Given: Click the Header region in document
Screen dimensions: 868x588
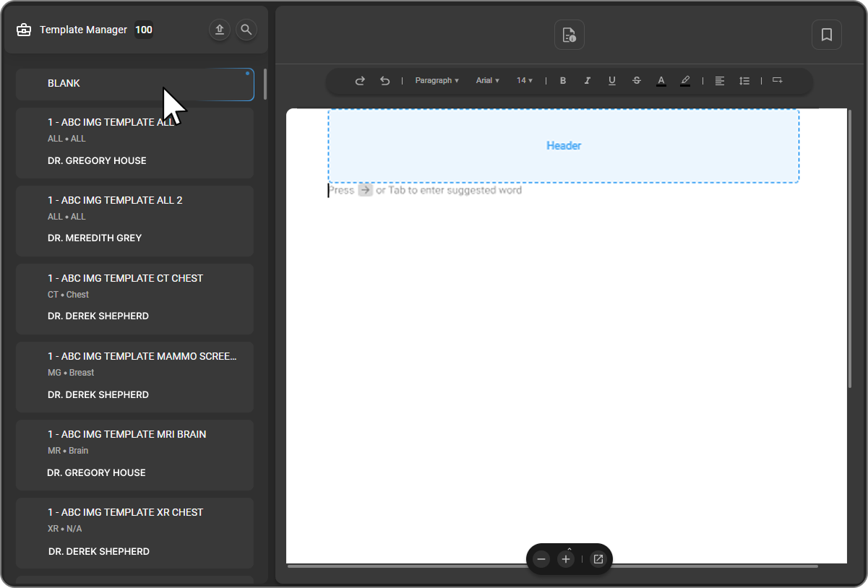Looking at the screenshot, I should 564,146.
